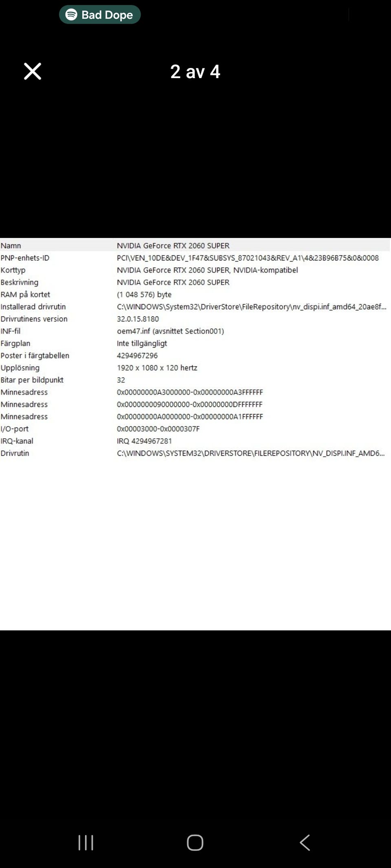Select the '1920 x 1080 x 120 hertz' value

click(157, 367)
